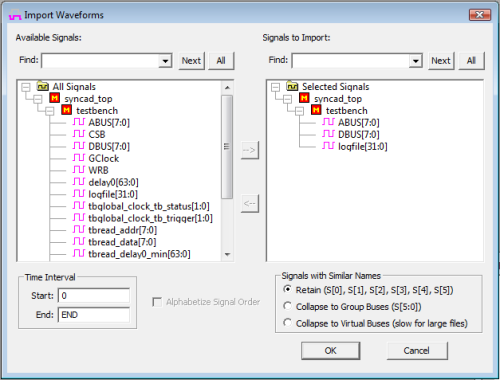Collapse testbench node in Available Signals
Screen dimensions: 500x380
coord(50,111)
